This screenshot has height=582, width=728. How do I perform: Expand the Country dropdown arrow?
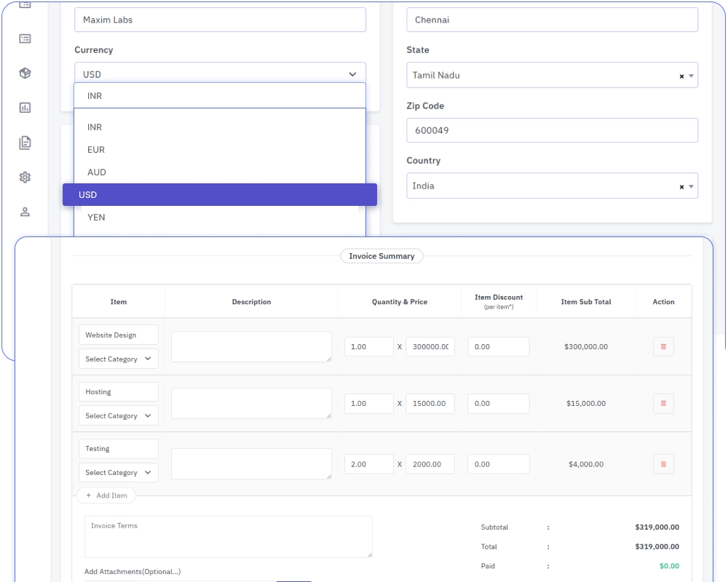click(x=692, y=186)
